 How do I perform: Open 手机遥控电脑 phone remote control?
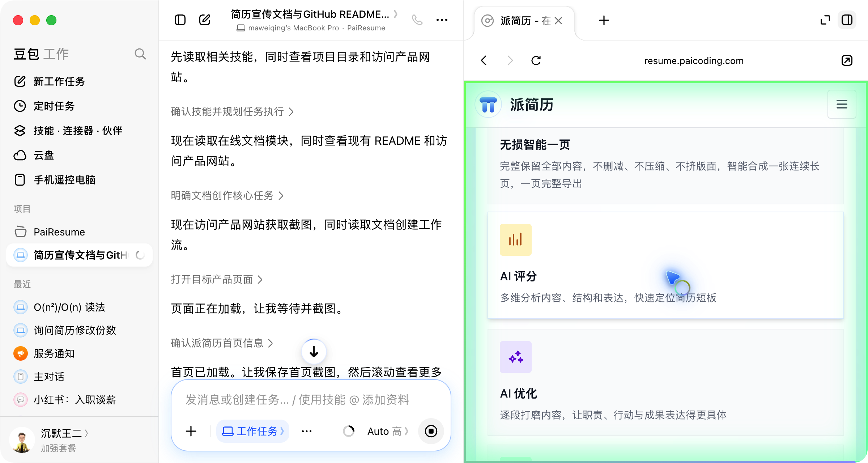[54, 180]
